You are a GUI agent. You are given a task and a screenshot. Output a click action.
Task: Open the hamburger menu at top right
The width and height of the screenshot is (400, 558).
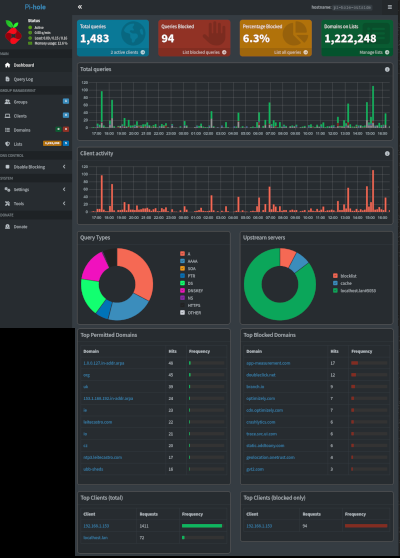[x=390, y=7]
